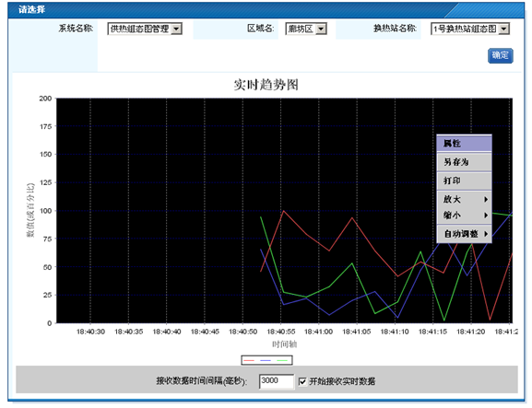532x408 pixels.
Task: Click the 系统名称 label
Action: pyautogui.click(x=76, y=29)
